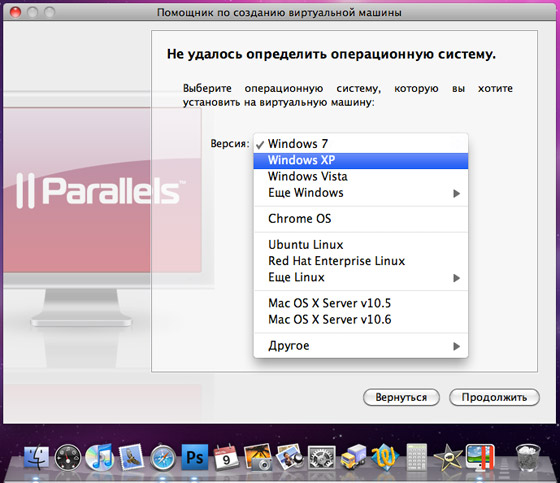Pick Mac OS X Server v10.5
The width and height of the screenshot is (560, 483).
tap(360, 303)
